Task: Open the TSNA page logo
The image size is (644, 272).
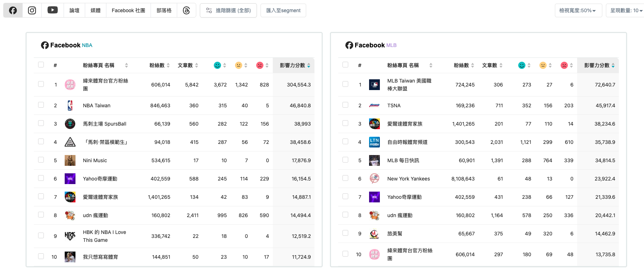Action: (x=374, y=105)
